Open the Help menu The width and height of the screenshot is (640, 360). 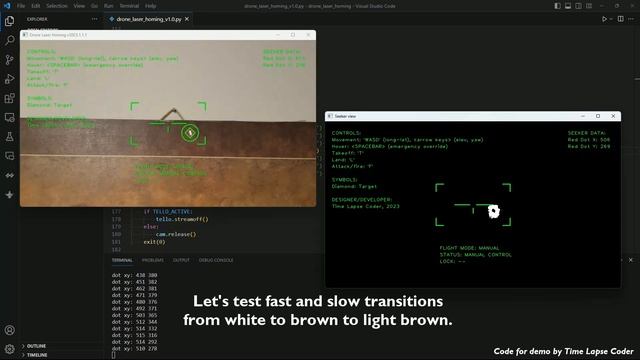click(x=151, y=6)
